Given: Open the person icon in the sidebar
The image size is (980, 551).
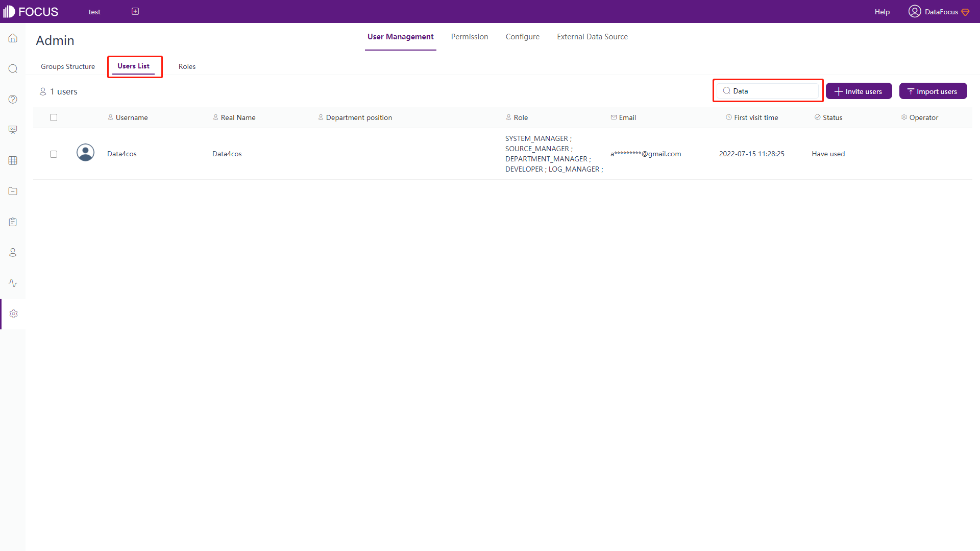Looking at the screenshot, I should (x=13, y=253).
